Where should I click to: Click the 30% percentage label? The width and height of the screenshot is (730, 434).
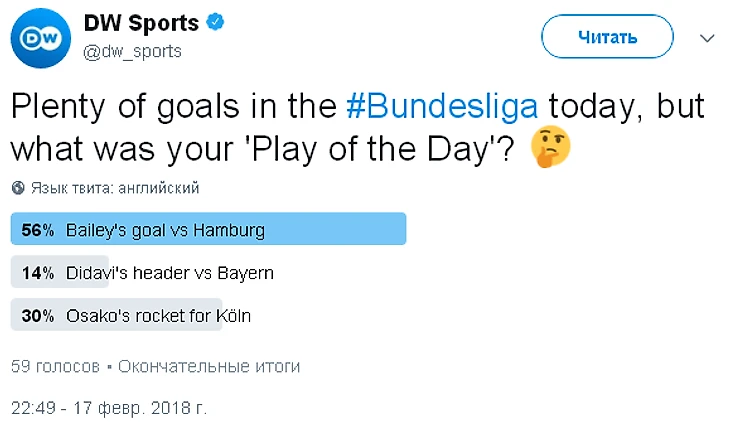tap(36, 316)
